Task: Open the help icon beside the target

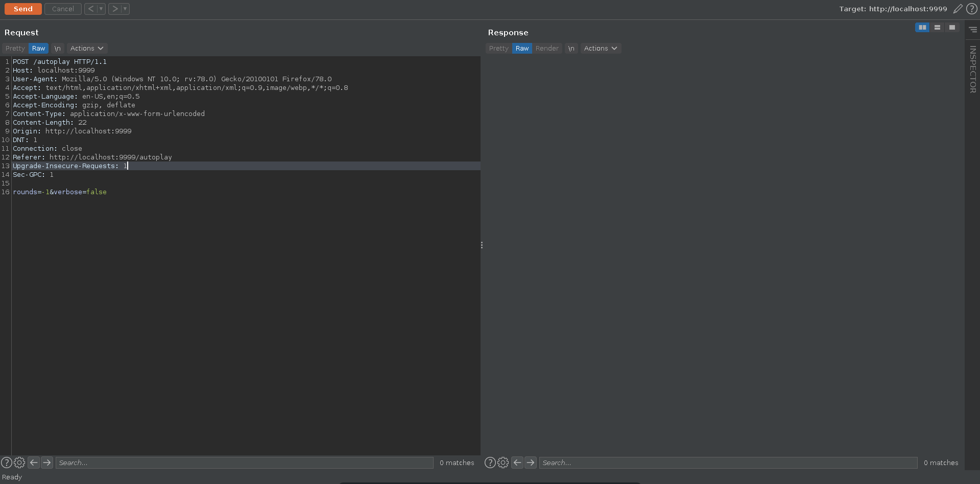Action: [971, 9]
